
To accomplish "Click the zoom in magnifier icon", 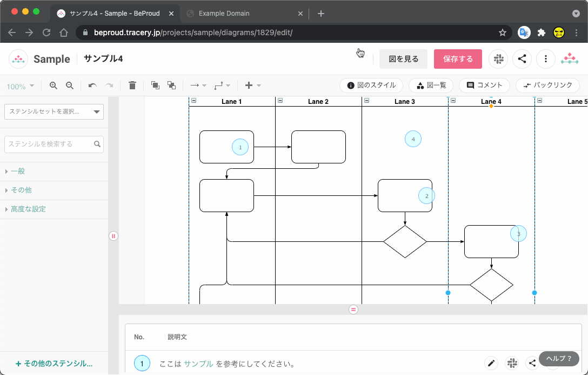I will (54, 85).
